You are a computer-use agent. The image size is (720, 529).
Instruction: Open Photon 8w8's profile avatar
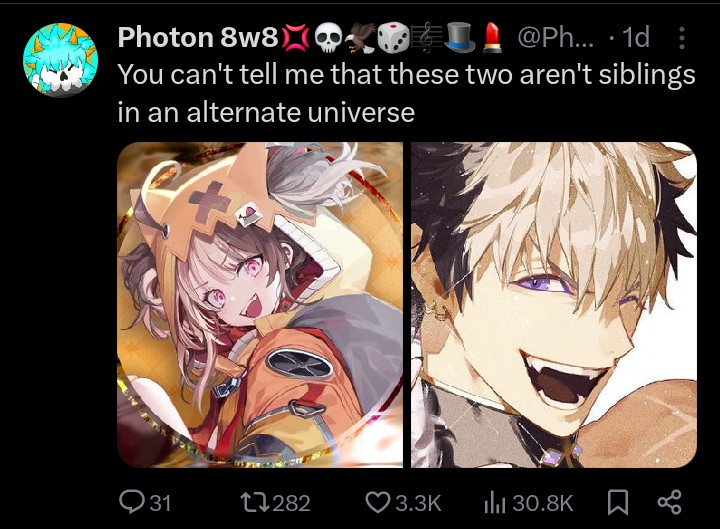[x=60, y=60]
